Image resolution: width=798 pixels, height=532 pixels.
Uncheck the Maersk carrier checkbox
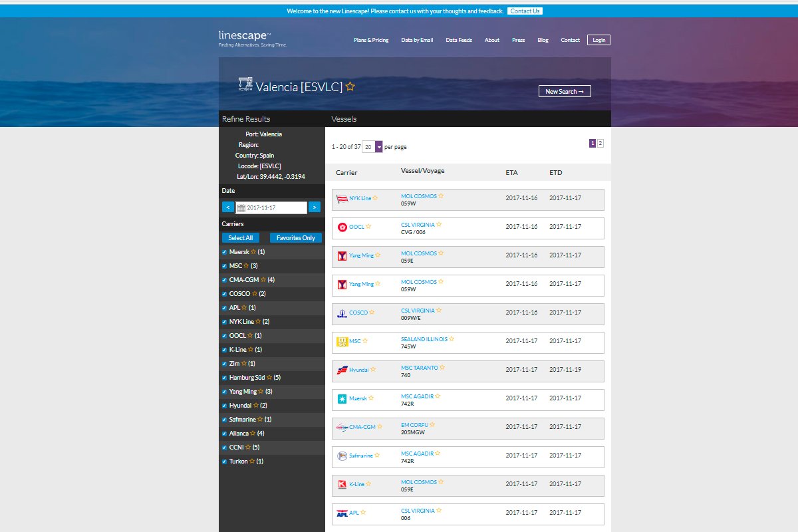point(224,252)
